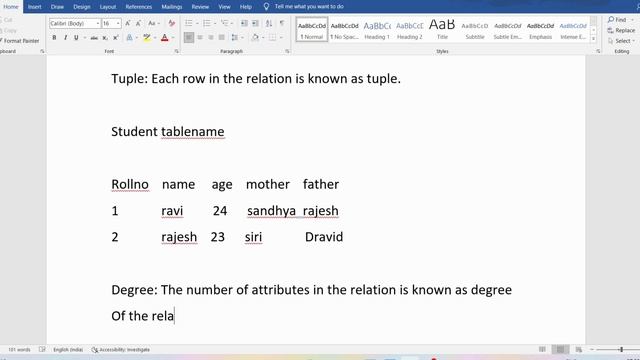Toggle Italic formatting
Image resolution: width=640 pixels, height=360 pixels.
tap(65, 38)
